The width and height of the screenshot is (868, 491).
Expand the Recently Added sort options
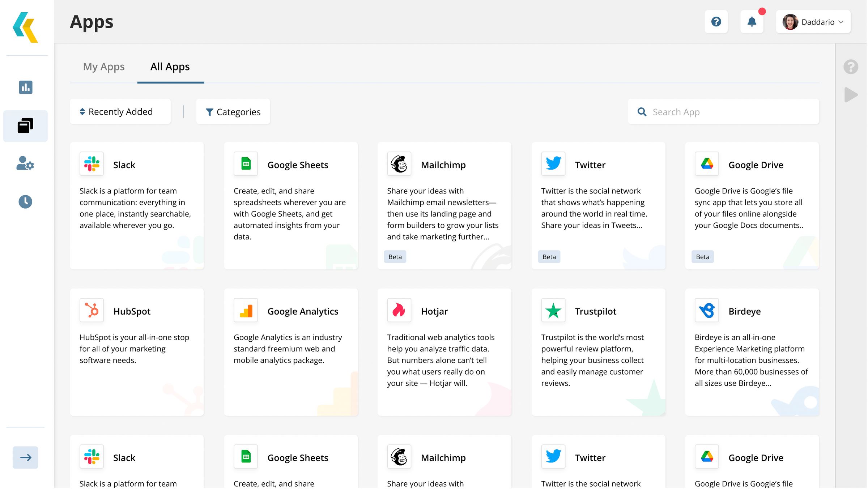(120, 111)
